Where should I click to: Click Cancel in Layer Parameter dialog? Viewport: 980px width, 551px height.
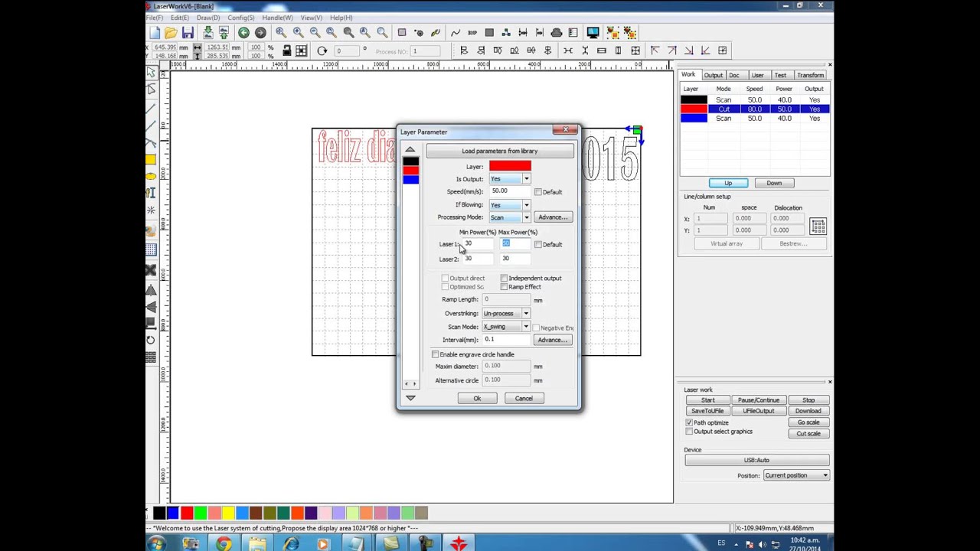tap(524, 398)
